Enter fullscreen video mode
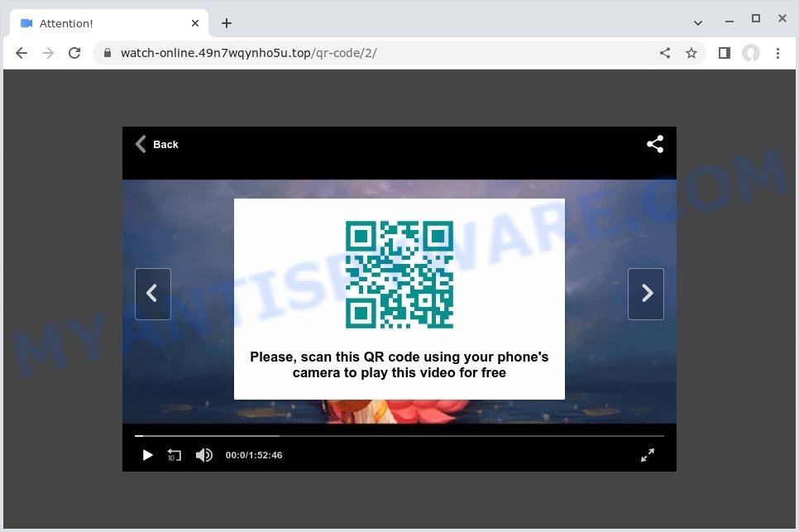 pyautogui.click(x=647, y=455)
